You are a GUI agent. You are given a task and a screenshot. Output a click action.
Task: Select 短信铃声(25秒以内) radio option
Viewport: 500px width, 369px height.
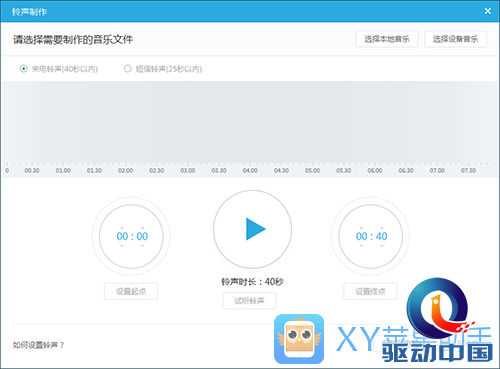click(x=128, y=69)
